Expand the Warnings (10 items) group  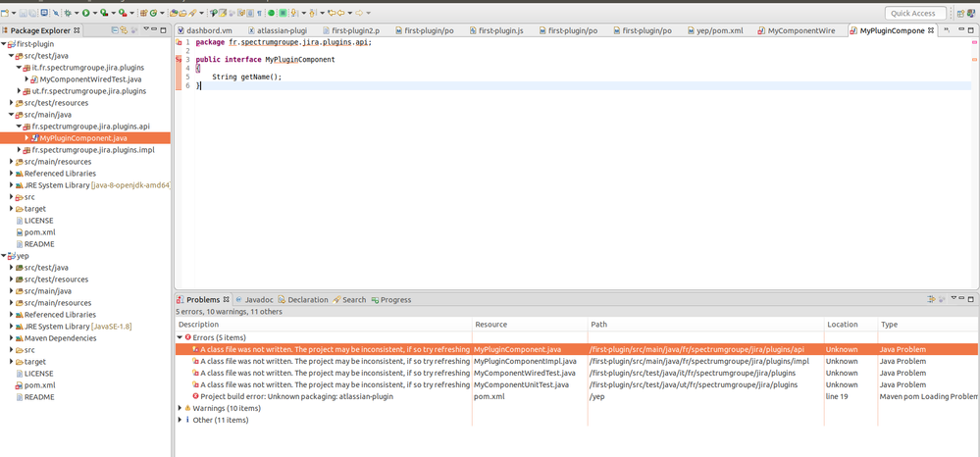(x=180, y=408)
